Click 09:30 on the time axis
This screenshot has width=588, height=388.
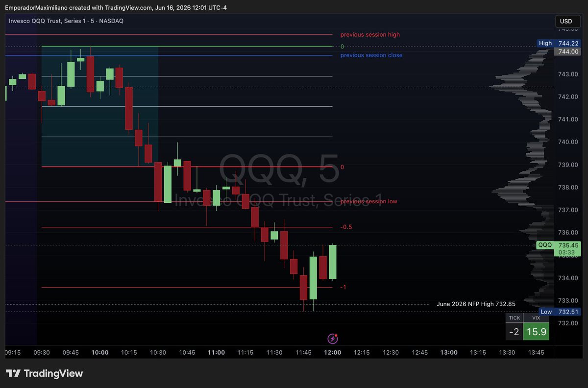(42, 353)
